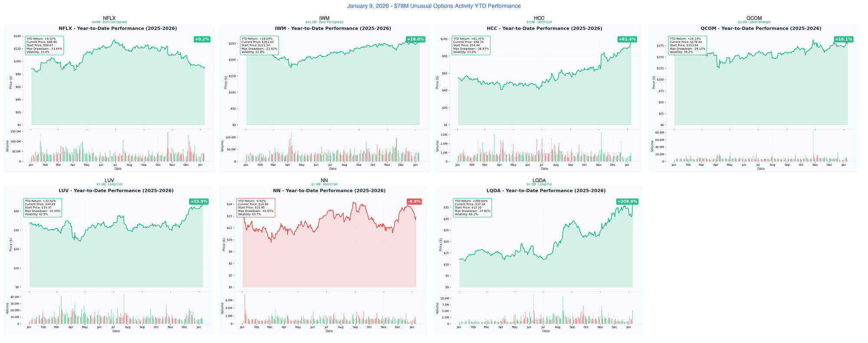Click the red NN -6.9% badge
The image size is (868, 343).
414,202
